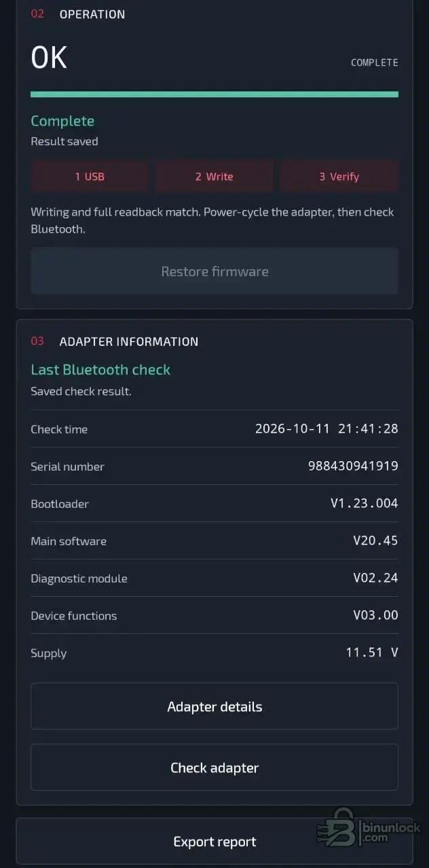This screenshot has height=868, width=429.
Task: Click the Diagnostic module row
Action: coord(214,578)
